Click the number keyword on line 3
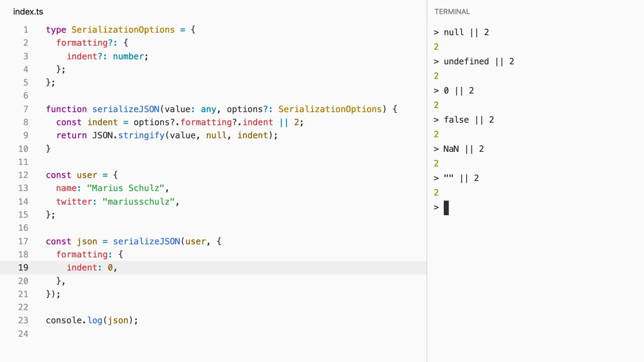Screen dimensions: 644x362 pyautogui.click(x=128, y=56)
